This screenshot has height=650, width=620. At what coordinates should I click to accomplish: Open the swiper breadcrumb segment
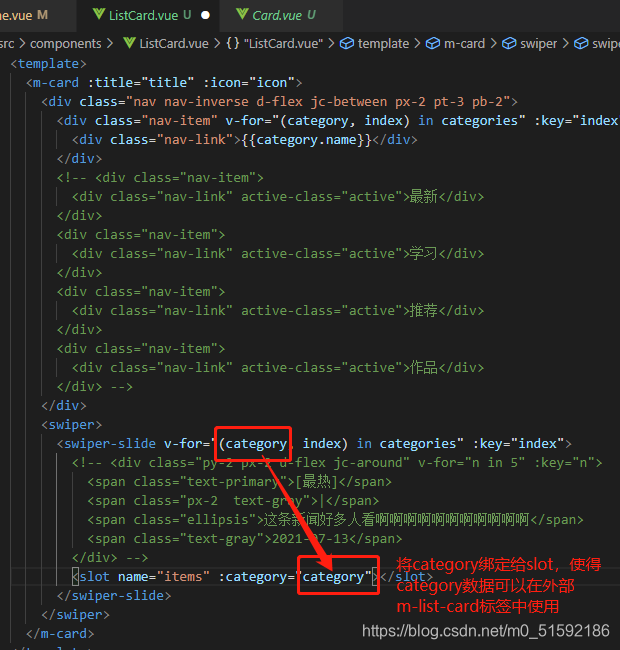tap(538, 44)
